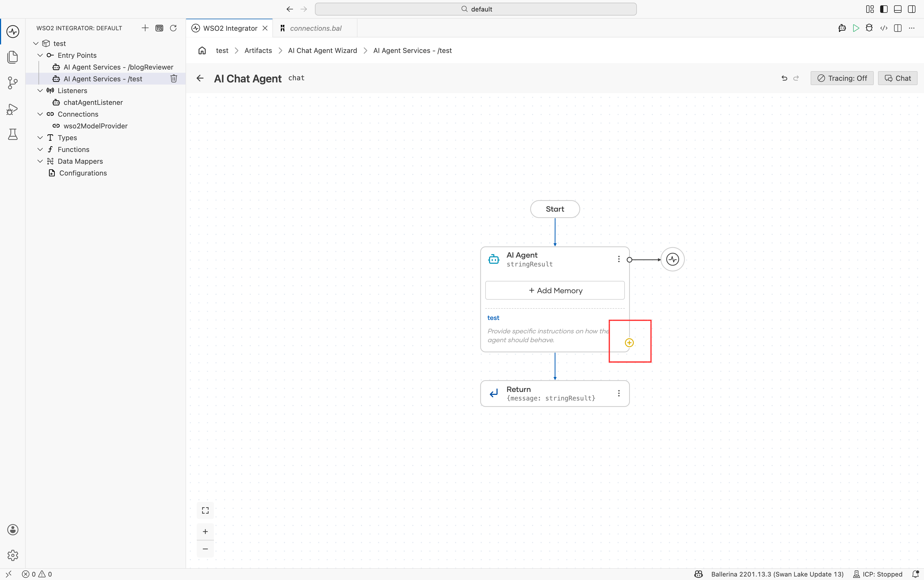Collapse the Entry Points section
Viewport: 924px width, 580px height.
tap(40, 55)
